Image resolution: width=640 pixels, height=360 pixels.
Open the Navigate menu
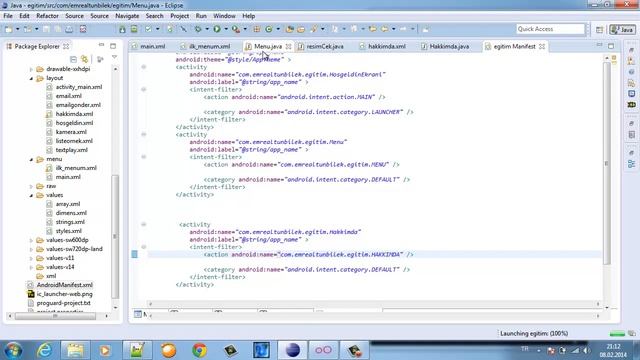127,16
